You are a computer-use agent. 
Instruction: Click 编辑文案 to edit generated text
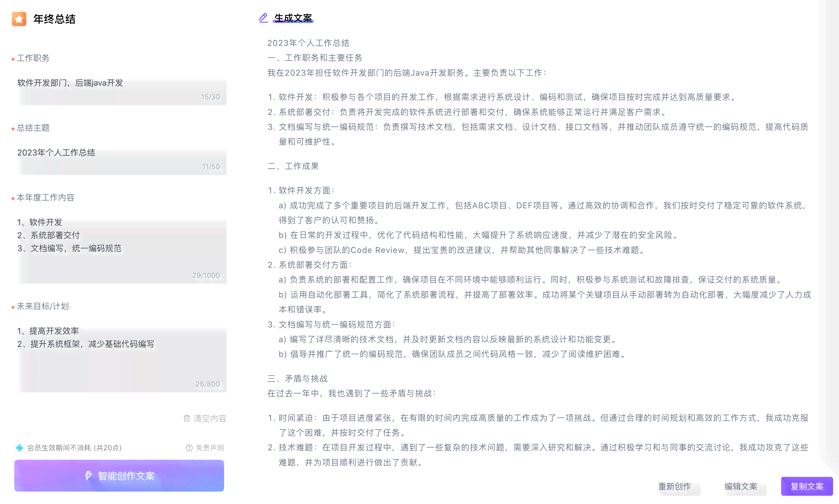point(741,486)
